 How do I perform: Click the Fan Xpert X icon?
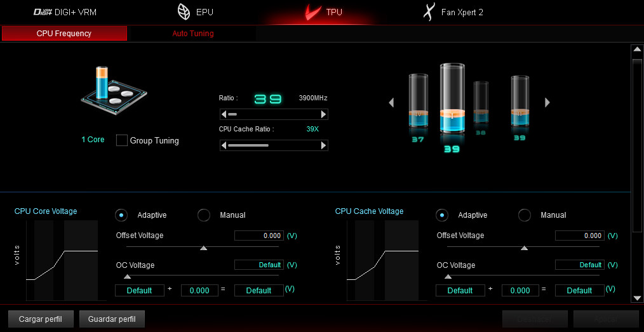point(429,12)
